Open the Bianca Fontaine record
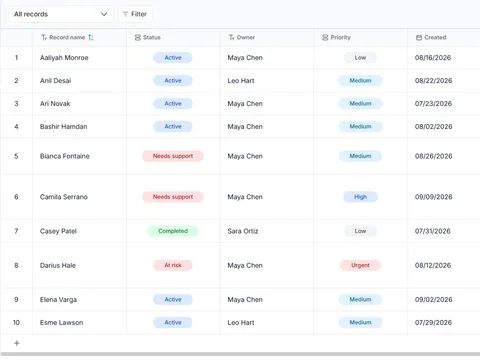This screenshot has height=360, width=480. pos(65,156)
